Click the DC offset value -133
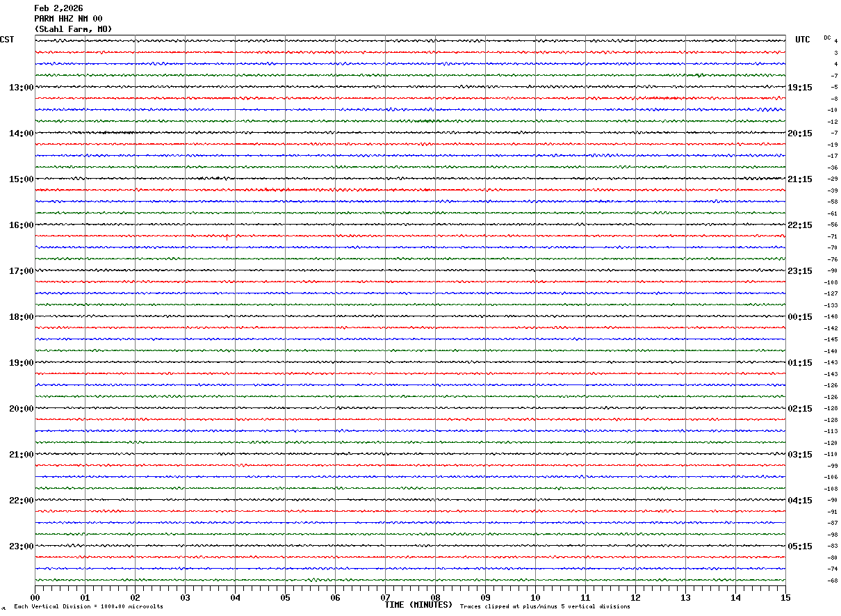This screenshot has width=841, height=616. (x=831, y=305)
